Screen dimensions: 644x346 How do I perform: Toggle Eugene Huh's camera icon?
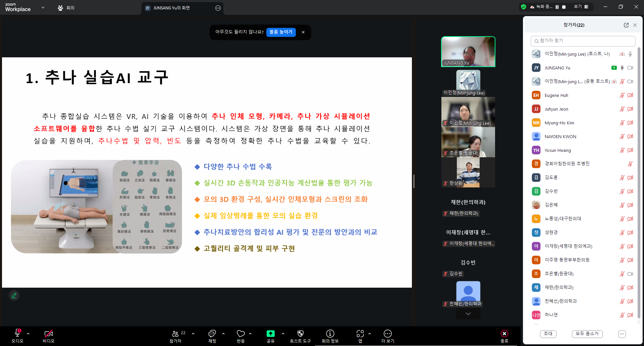pyautogui.click(x=631, y=95)
